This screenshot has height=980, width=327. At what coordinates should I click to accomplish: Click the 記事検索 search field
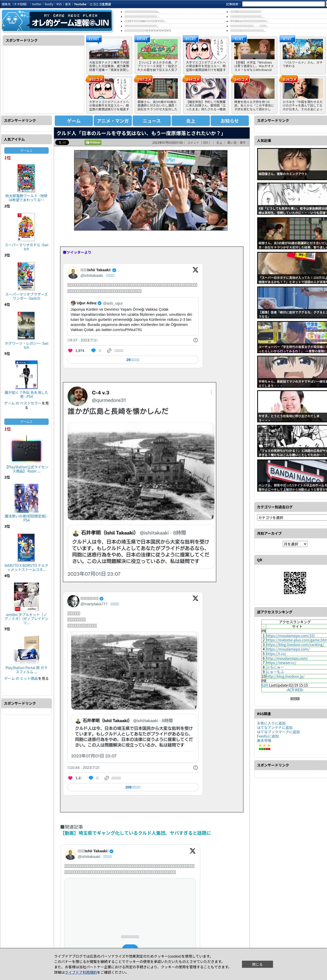tap(283, 4)
